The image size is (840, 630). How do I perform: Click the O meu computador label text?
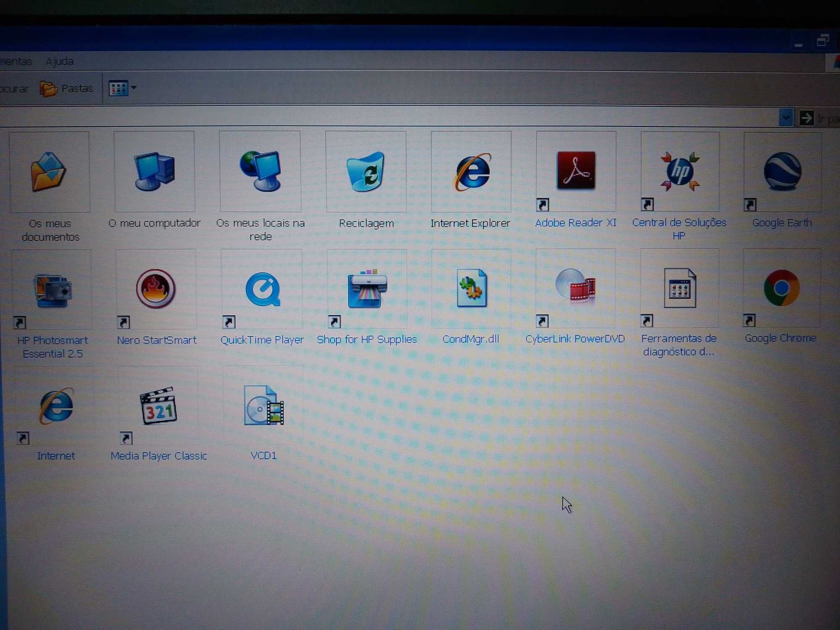[155, 223]
